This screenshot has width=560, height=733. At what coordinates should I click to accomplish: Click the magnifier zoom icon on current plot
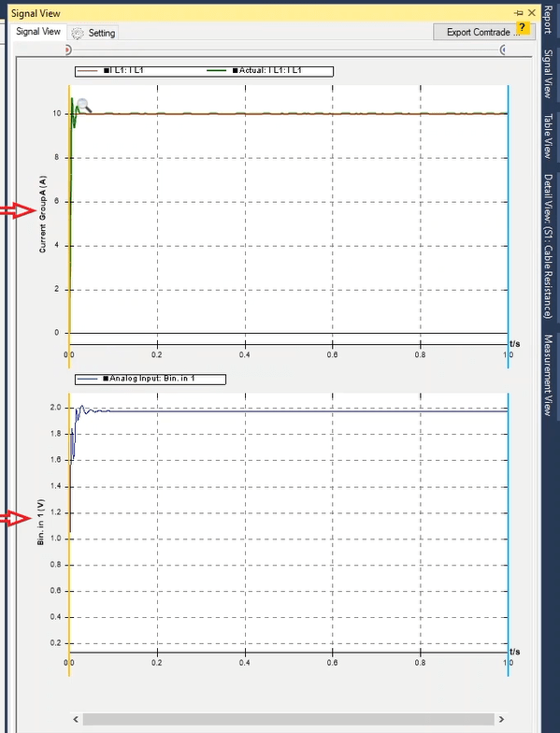pos(84,106)
